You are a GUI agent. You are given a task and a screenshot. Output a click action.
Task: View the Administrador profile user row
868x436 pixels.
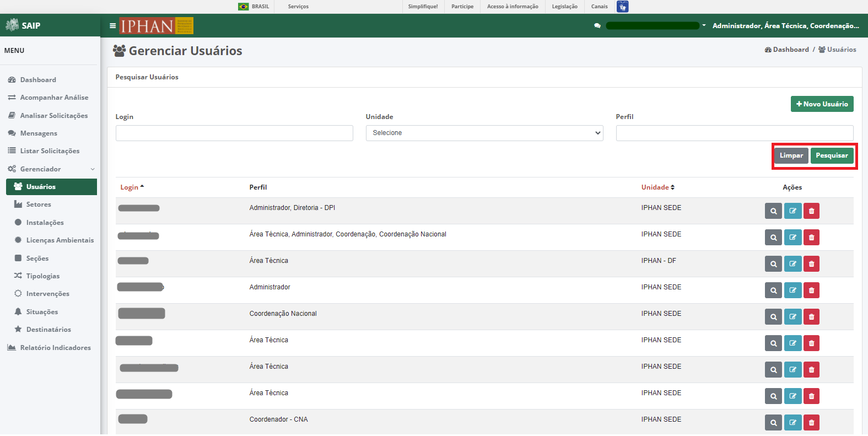click(x=773, y=290)
